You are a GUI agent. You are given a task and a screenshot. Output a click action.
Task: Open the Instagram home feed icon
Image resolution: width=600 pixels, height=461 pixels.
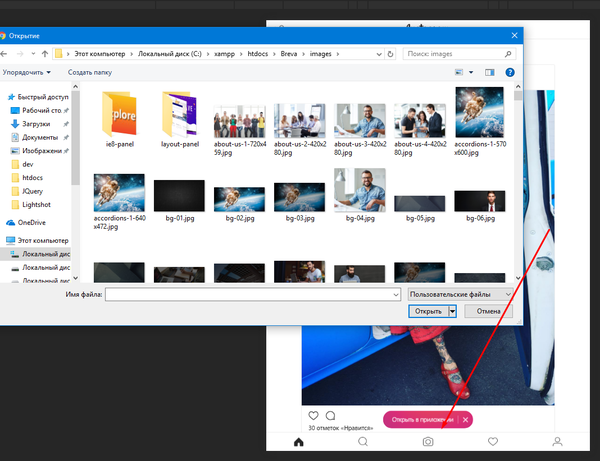click(298, 441)
